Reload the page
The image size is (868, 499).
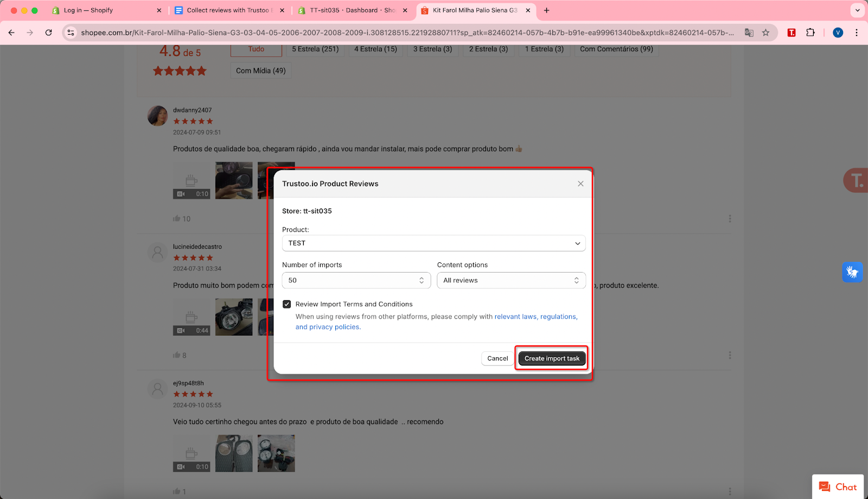(48, 33)
